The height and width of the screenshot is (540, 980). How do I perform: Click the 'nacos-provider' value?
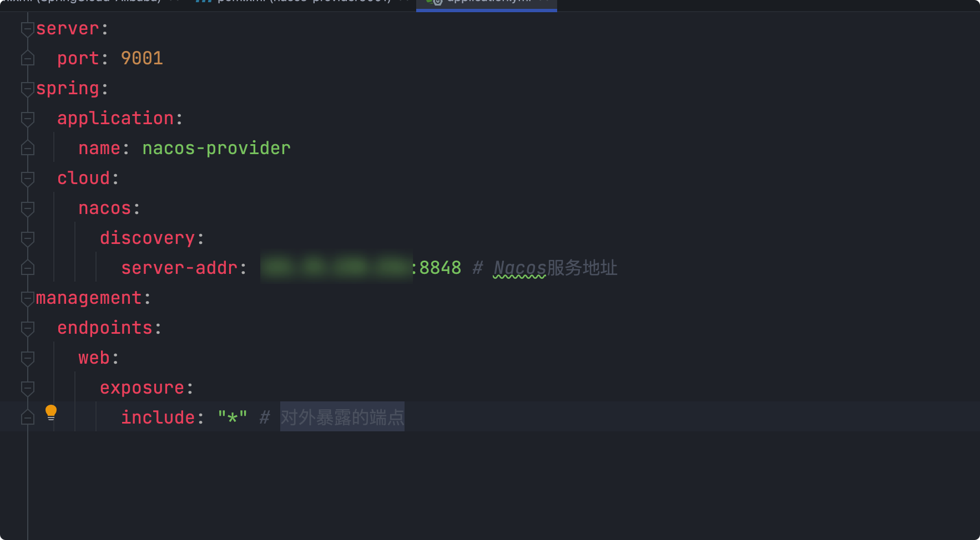click(216, 149)
